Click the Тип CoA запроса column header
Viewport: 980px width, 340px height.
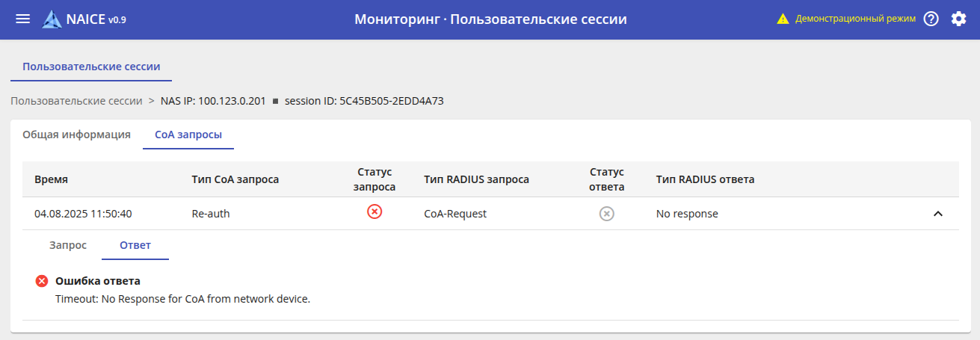click(x=235, y=179)
